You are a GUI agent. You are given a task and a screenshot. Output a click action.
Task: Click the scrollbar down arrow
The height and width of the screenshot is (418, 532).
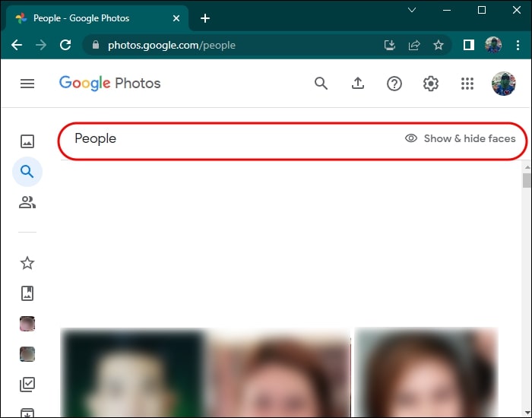(x=527, y=413)
